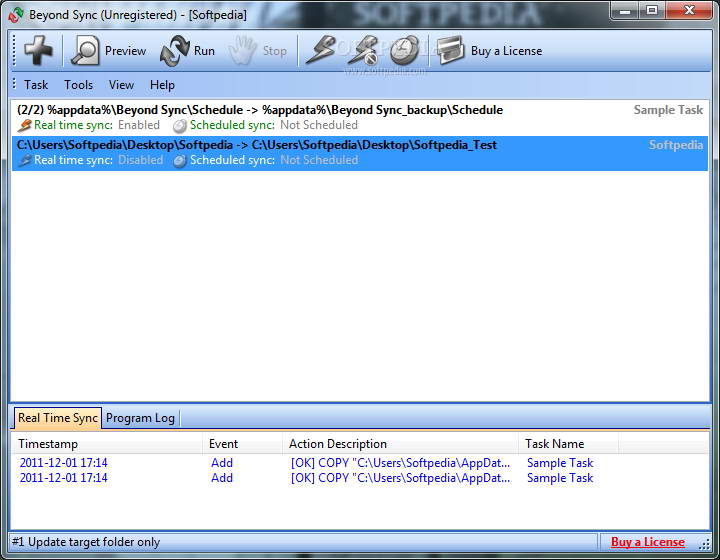Screen dimensions: 720x560
Task: Select the %appdata%\Beyond Sync\Schedule task row
Action: click(360, 118)
